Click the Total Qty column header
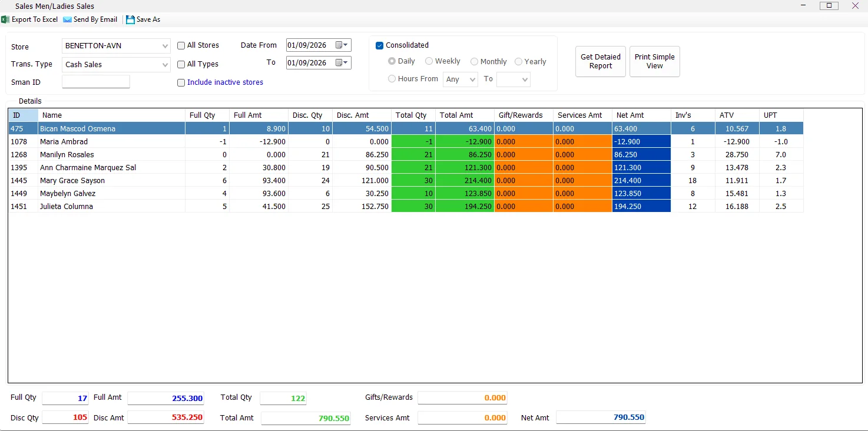Viewport: 868px width, 431px height. 413,115
